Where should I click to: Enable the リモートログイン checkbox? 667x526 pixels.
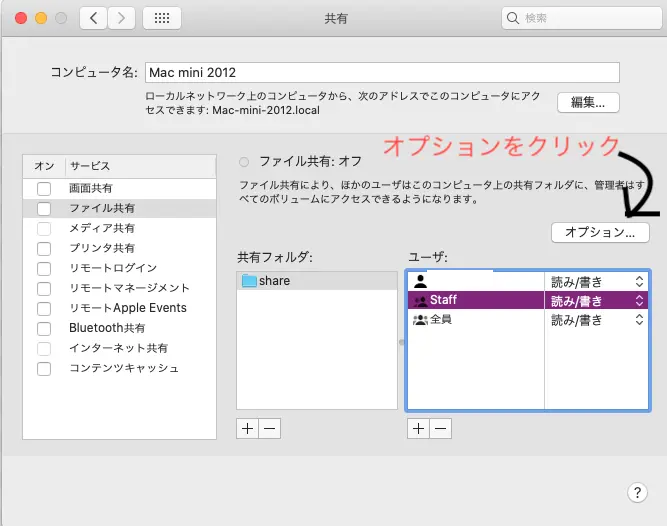44,269
